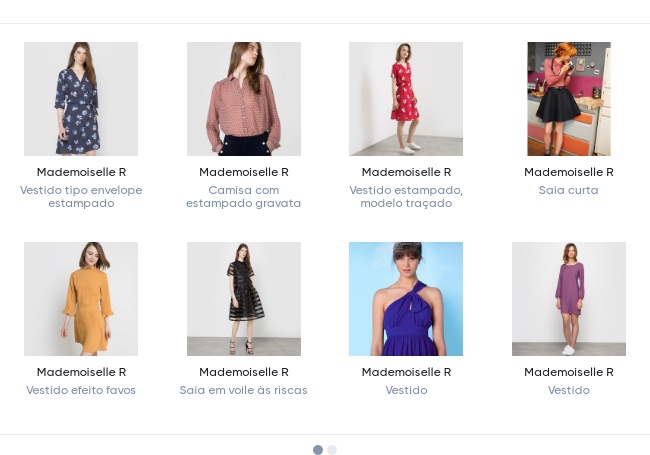Select the pink tie-print shirt photo
The height and width of the screenshot is (455, 650).
click(x=243, y=99)
